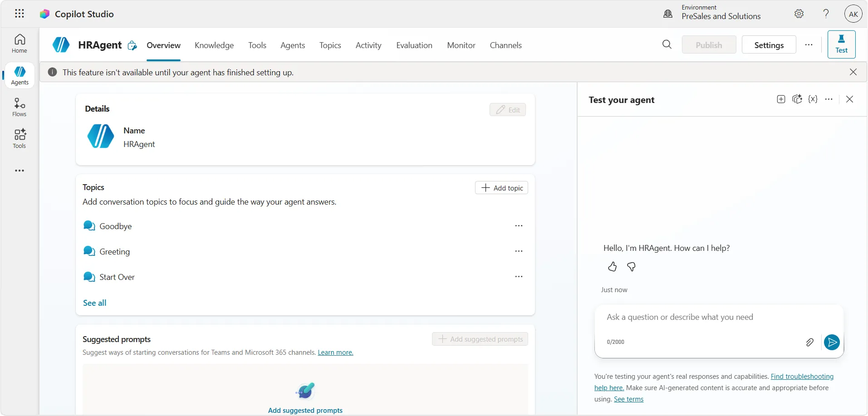
Task: Open the variables {x} icon
Action: click(813, 99)
